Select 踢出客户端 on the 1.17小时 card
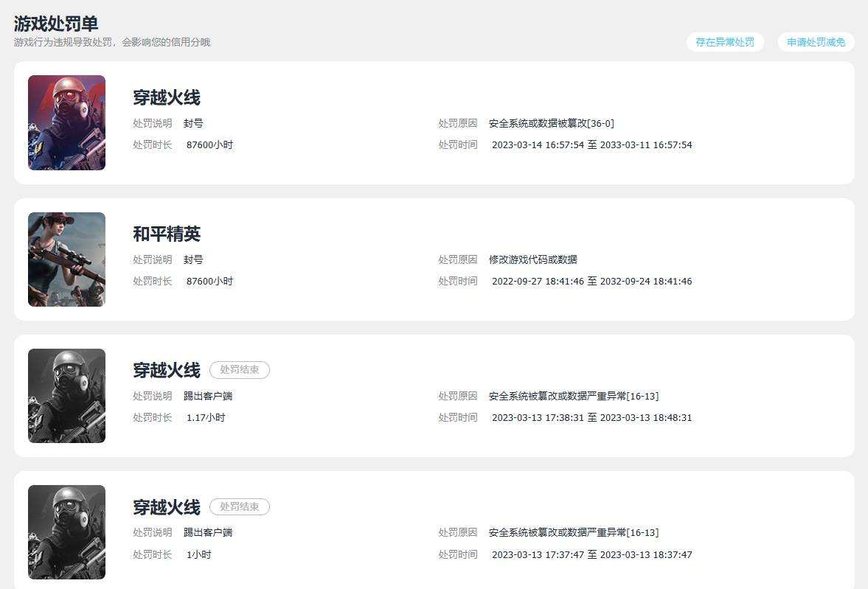The image size is (868, 589). click(x=208, y=397)
